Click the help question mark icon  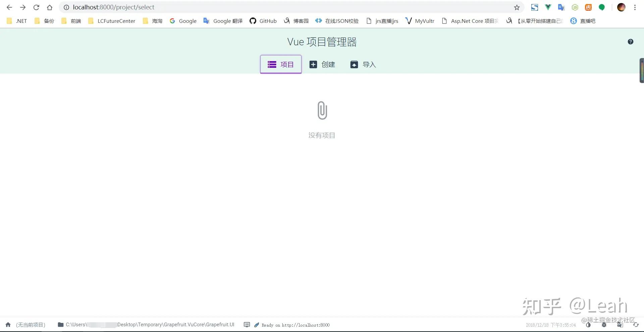[631, 42]
